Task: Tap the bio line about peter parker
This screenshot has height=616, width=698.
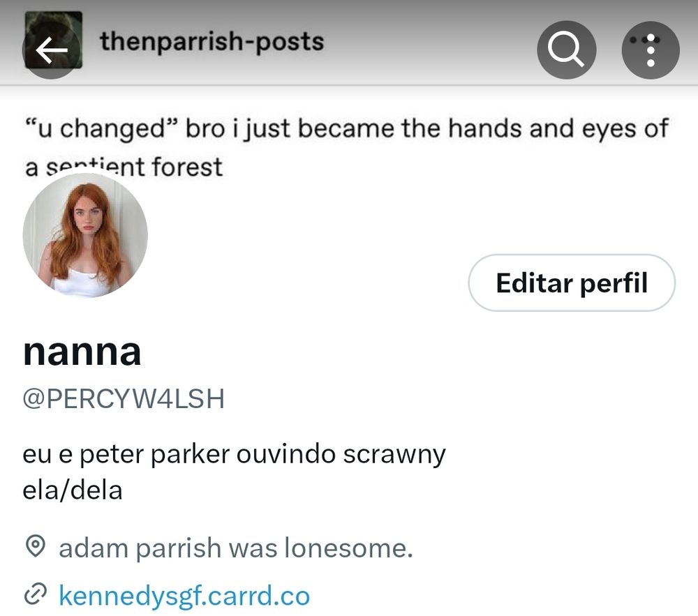Action: [x=234, y=455]
